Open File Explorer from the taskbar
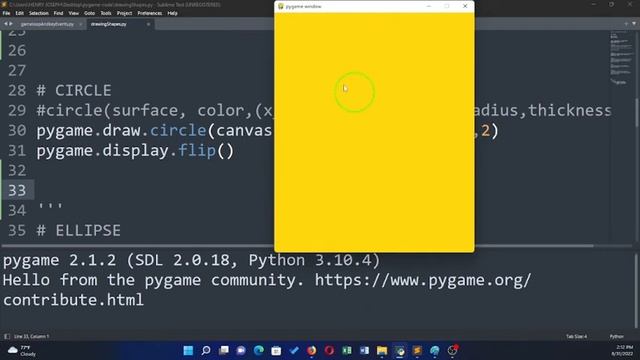 point(382,351)
